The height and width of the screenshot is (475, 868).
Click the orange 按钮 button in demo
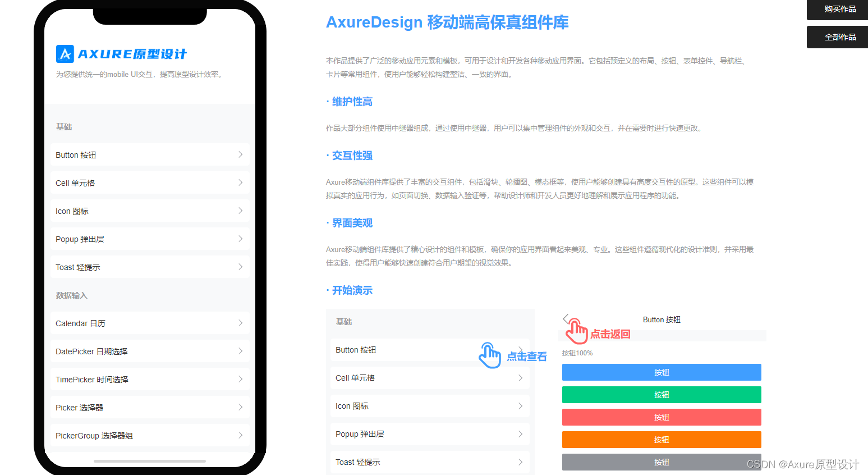662,440
